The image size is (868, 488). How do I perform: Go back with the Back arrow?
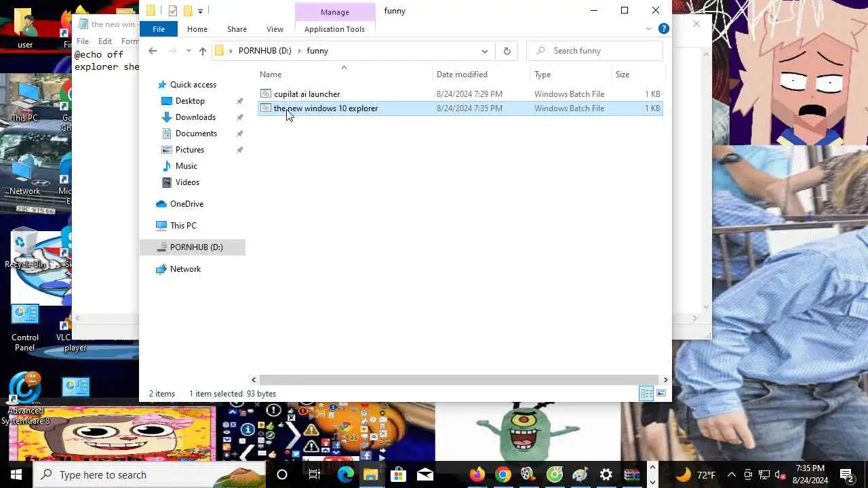153,51
